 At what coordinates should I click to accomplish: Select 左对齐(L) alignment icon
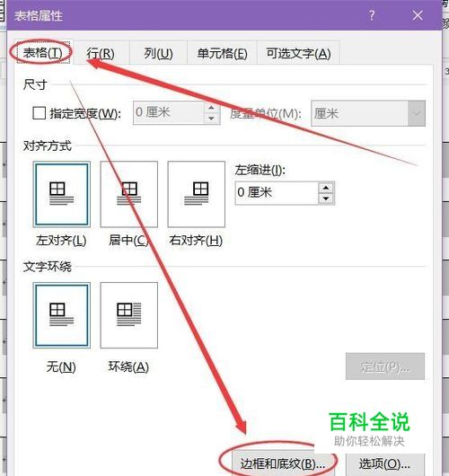point(62,194)
